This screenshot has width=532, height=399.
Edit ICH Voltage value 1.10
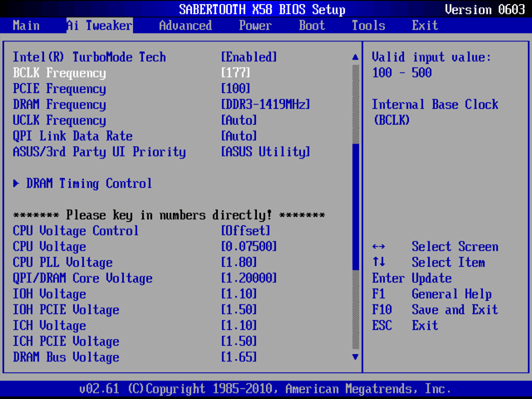click(x=239, y=325)
